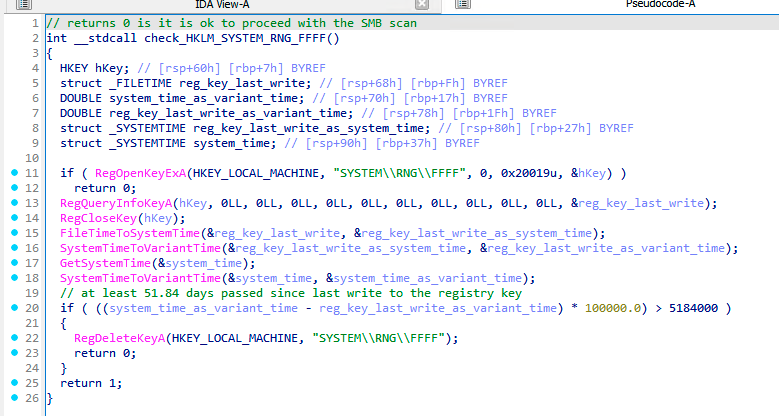Click SystemTimeToVariantTime on line 16
This screenshot has width=779, height=416.
coord(140,248)
